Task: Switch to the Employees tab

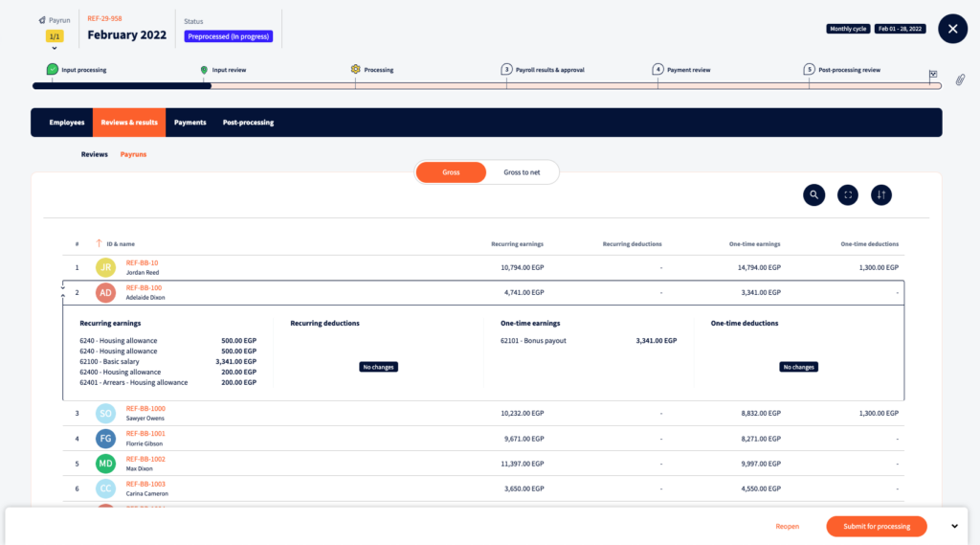Action: click(67, 123)
